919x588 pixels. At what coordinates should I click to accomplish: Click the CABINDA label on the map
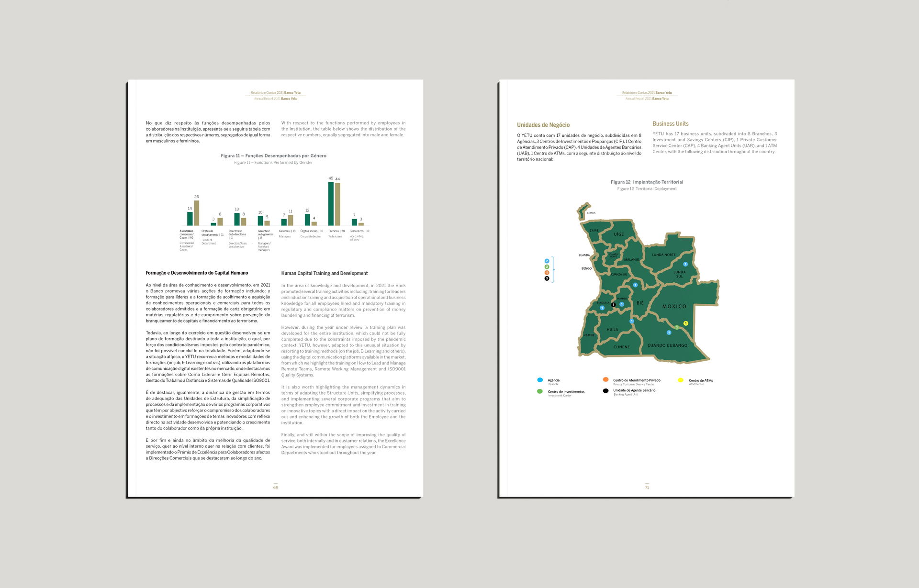click(x=591, y=213)
